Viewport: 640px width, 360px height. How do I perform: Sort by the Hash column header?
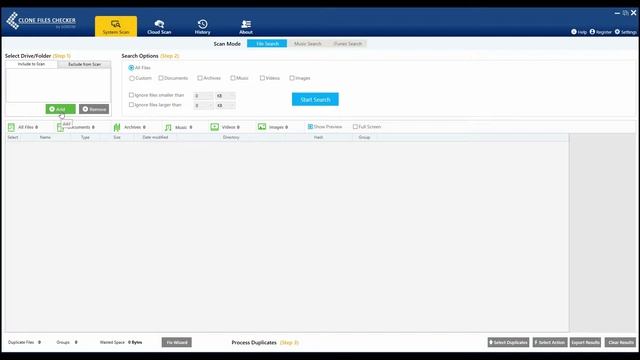pyautogui.click(x=318, y=138)
